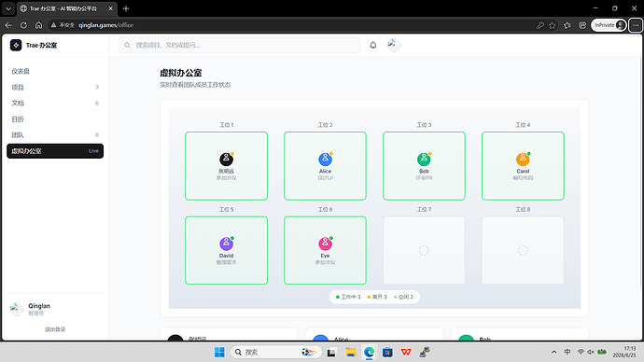Click the muted volume tray icon

tap(591, 352)
